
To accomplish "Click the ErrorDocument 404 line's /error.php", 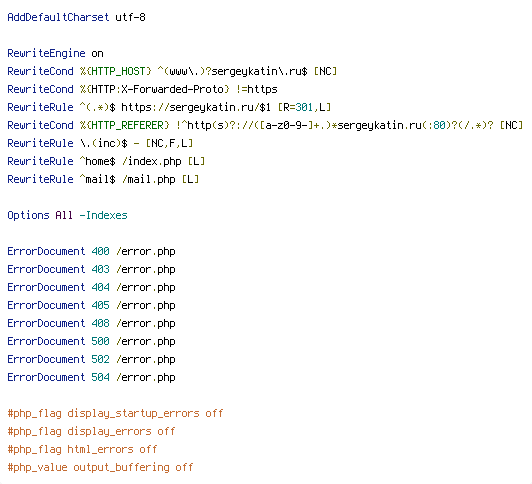I will [146, 287].
